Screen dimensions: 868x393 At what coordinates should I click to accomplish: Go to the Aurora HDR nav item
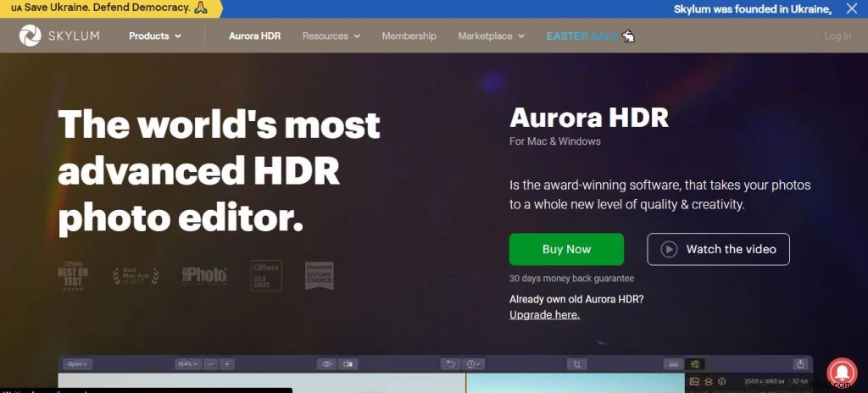[254, 36]
